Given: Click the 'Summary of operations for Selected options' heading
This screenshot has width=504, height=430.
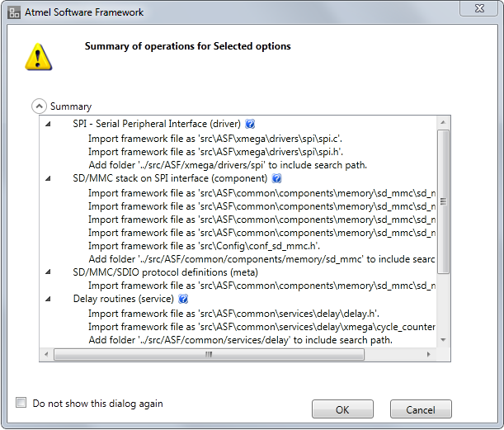Looking at the screenshot, I should pos(188,46).
